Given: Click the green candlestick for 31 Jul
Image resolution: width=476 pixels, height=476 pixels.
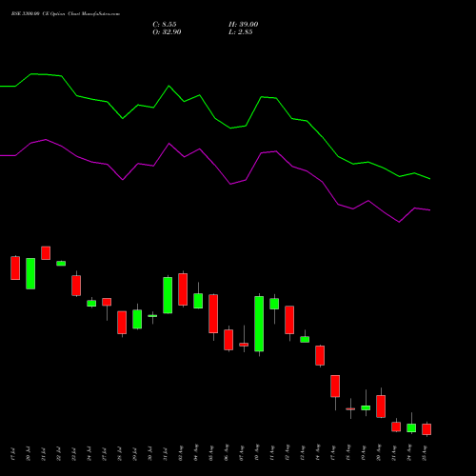Looking at the screenshot, I should [168, 295].
